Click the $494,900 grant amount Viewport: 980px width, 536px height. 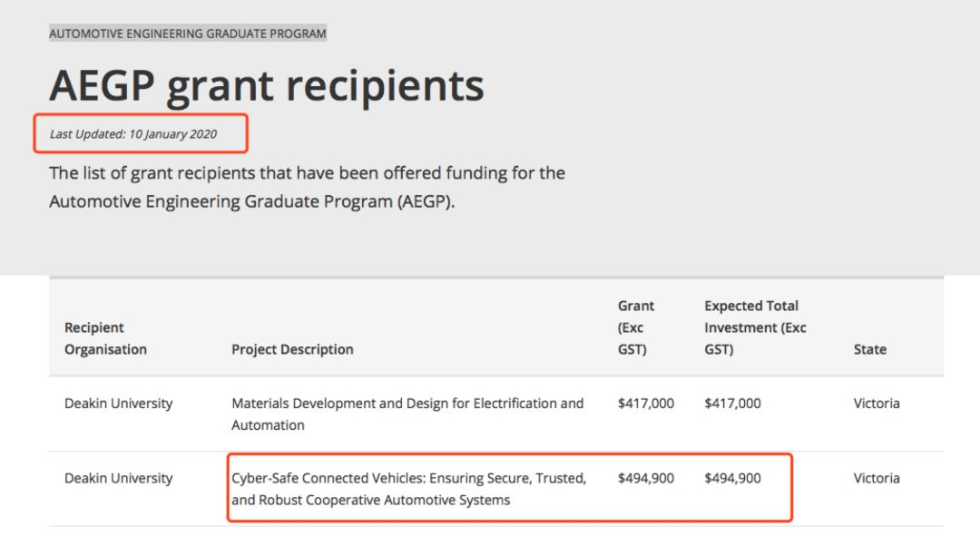[645, 479]
